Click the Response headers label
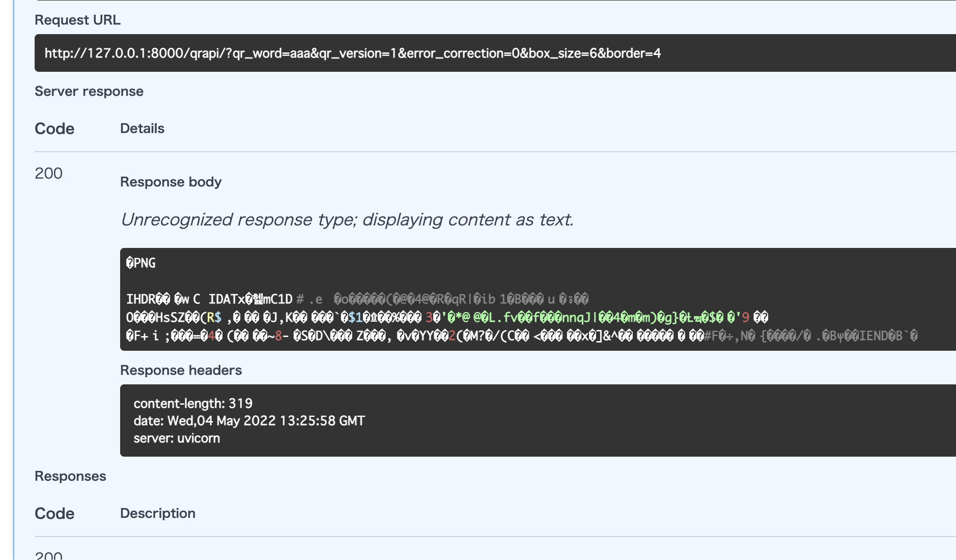 (x=181, y=370)
